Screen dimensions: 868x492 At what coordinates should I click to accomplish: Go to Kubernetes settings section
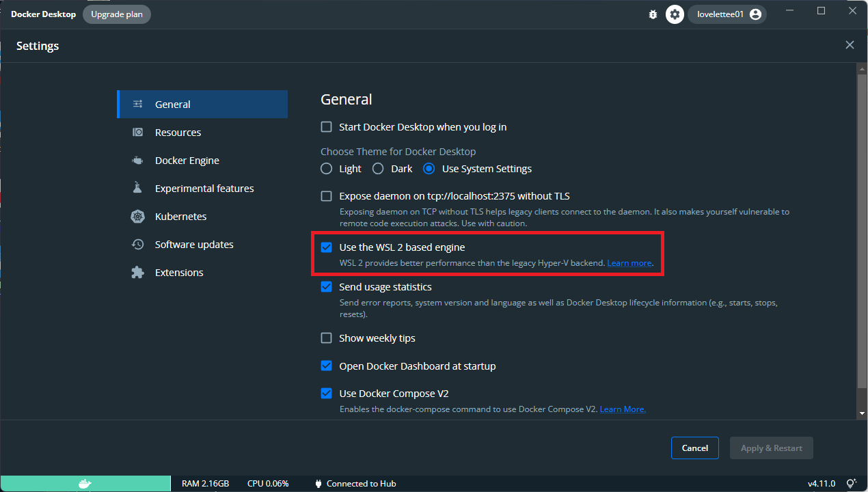[x=202, y=217]
